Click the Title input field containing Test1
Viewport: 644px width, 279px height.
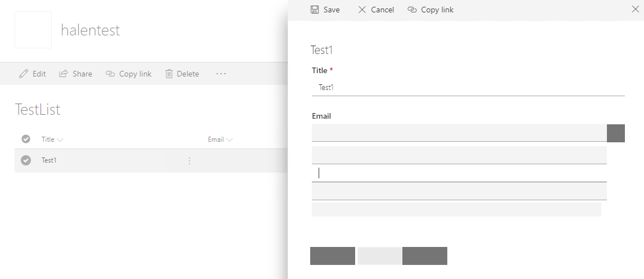(x=468, y=87)
